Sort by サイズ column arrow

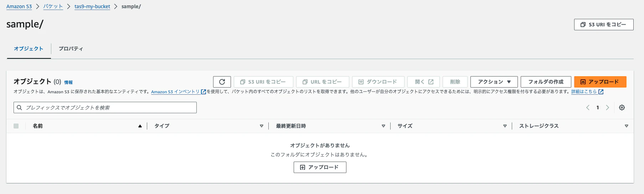point(505,126)
